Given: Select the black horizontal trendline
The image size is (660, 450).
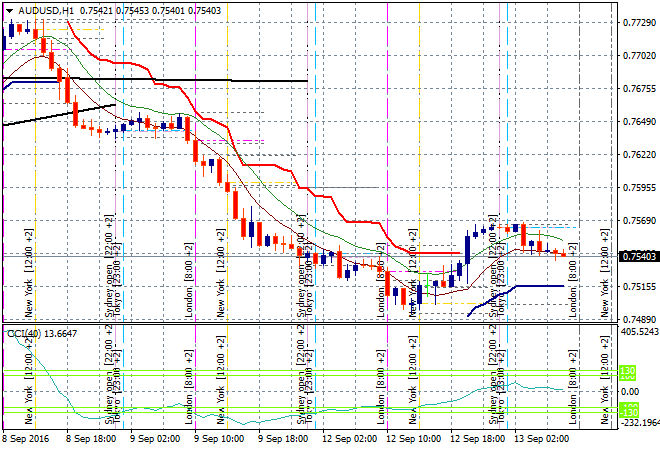Looking at the screenshot, I should coord(200,79).
